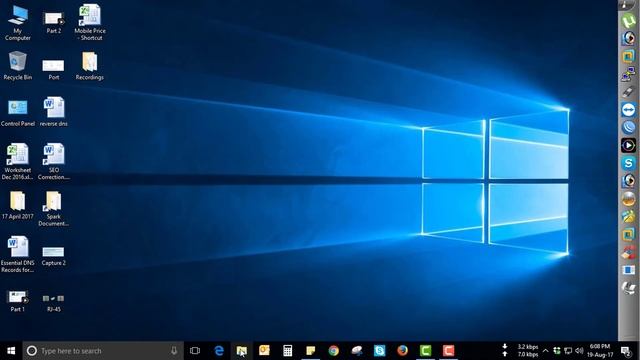
Task: Open Outlook from the taskbar
Action: pos(264,351)
